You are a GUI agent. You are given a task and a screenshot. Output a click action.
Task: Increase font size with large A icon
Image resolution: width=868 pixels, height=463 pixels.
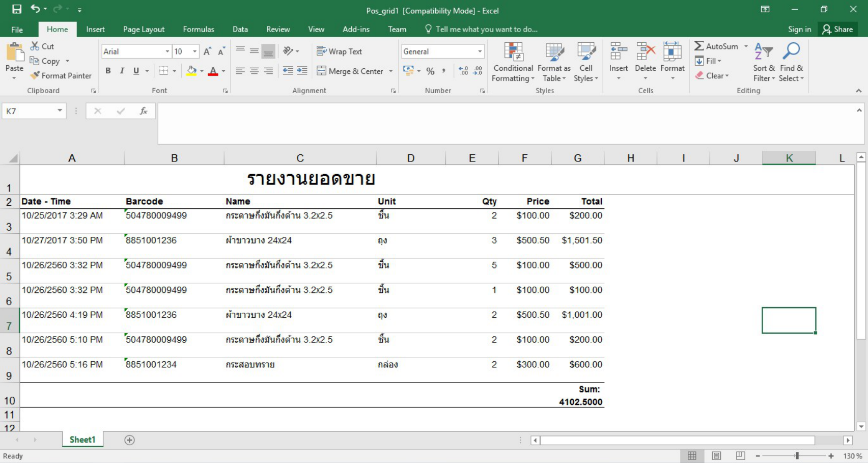(207, 51)
